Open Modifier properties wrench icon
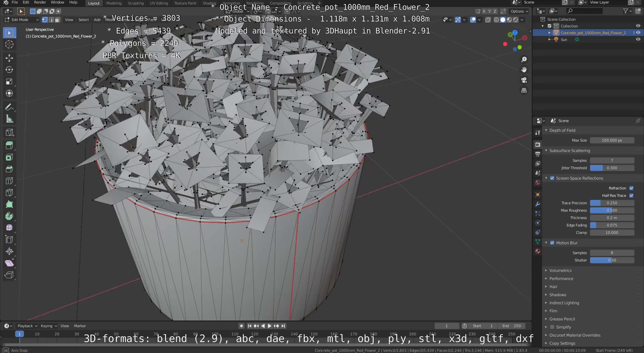 [538, 204]
